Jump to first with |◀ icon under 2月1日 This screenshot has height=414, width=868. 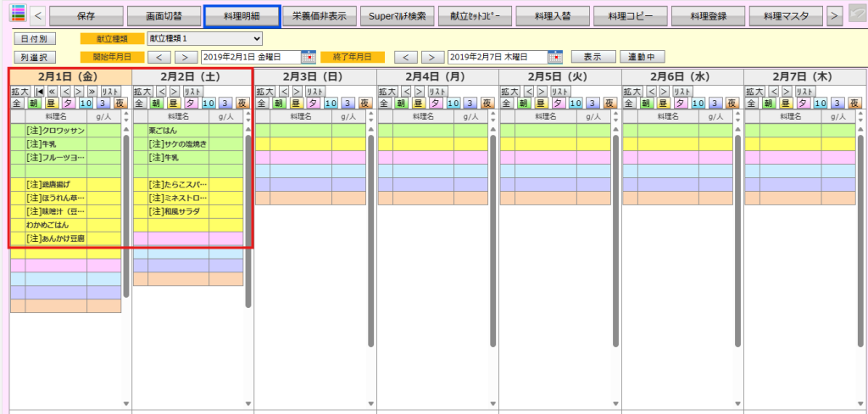pyautogui.click(x=40, y=91)
